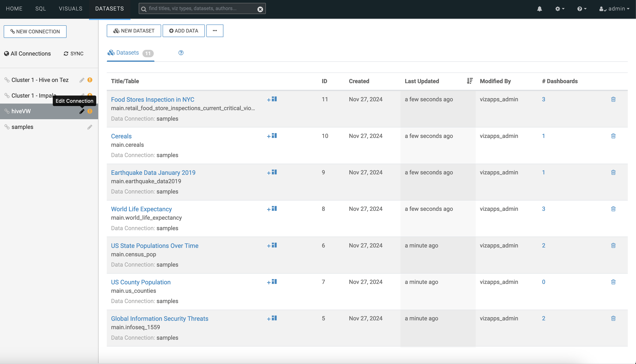Click new dashboard icon for World Life Expectancy
This screenshot has width=636, height=364.
click(272, 209)
